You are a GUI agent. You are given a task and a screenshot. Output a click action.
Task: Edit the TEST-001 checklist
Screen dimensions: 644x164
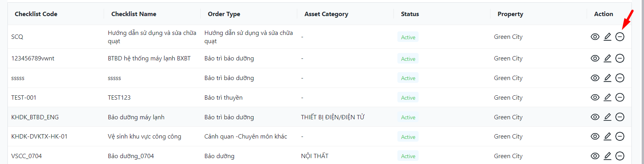pyautogui.click(x=607, y=97)
